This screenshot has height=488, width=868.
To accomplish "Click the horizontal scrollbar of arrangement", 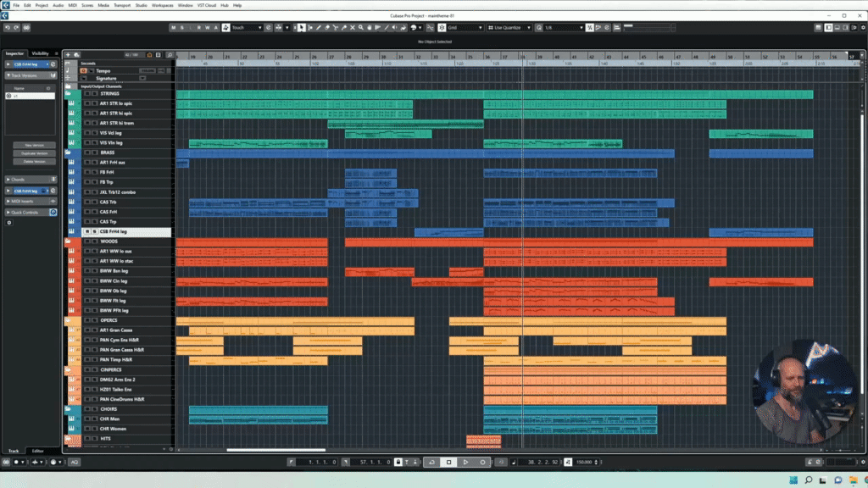I will [275, 450].
